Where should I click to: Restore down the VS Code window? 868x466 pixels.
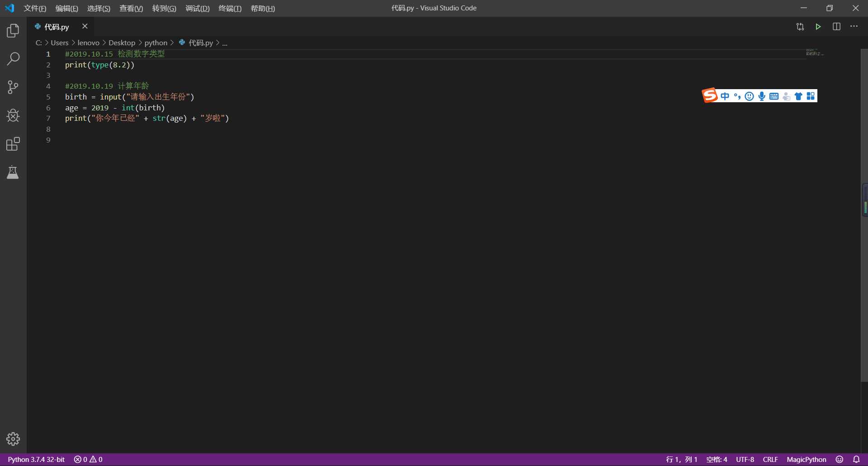pos(830,8)
